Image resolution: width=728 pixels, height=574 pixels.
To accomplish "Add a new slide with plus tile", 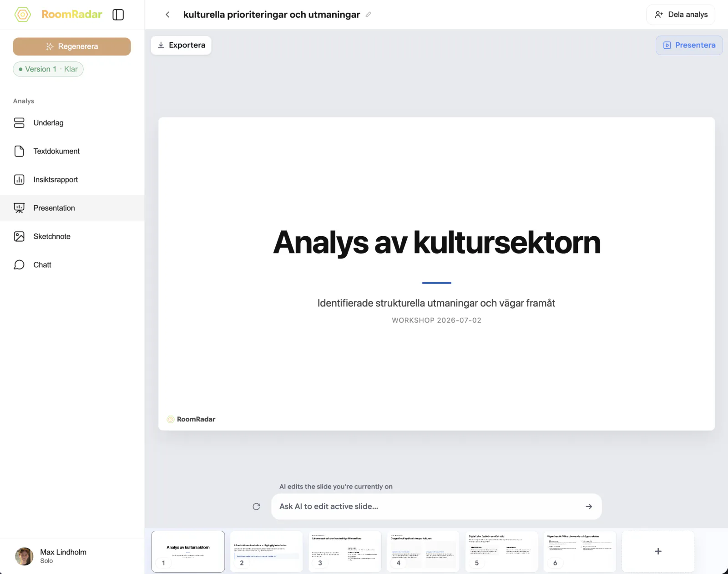I will click(x=658, y=551).
